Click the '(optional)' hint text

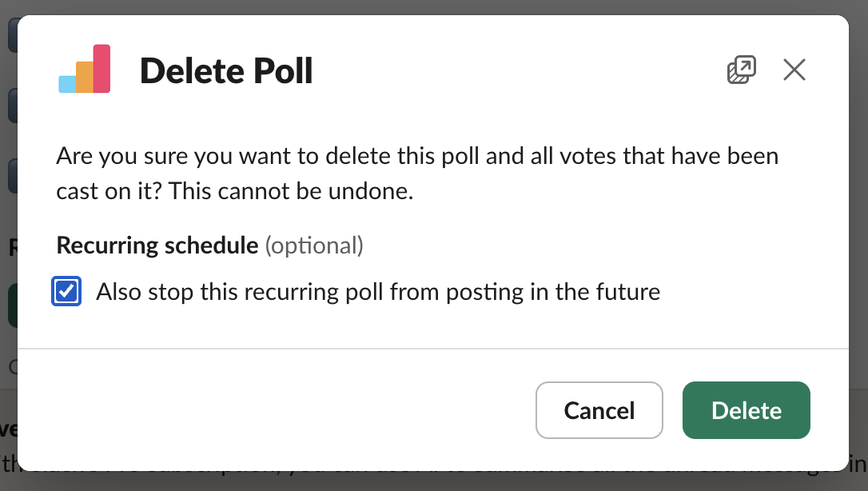(314, 245)
